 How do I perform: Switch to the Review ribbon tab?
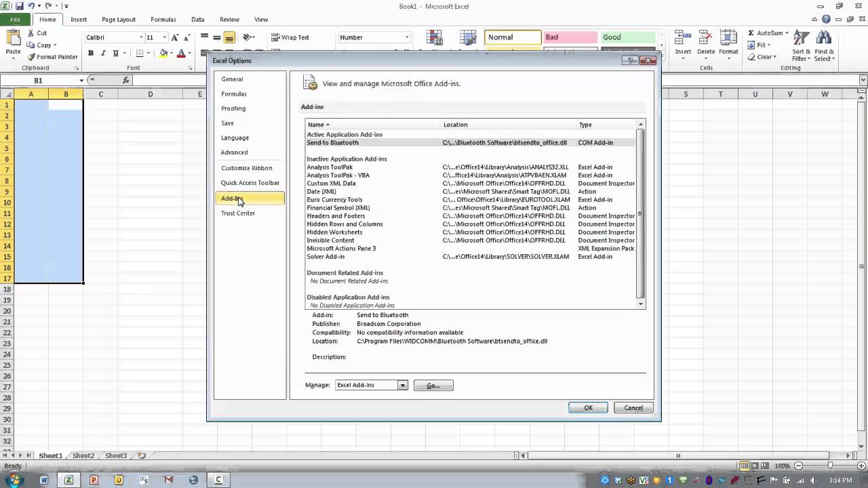click(229, 20)
